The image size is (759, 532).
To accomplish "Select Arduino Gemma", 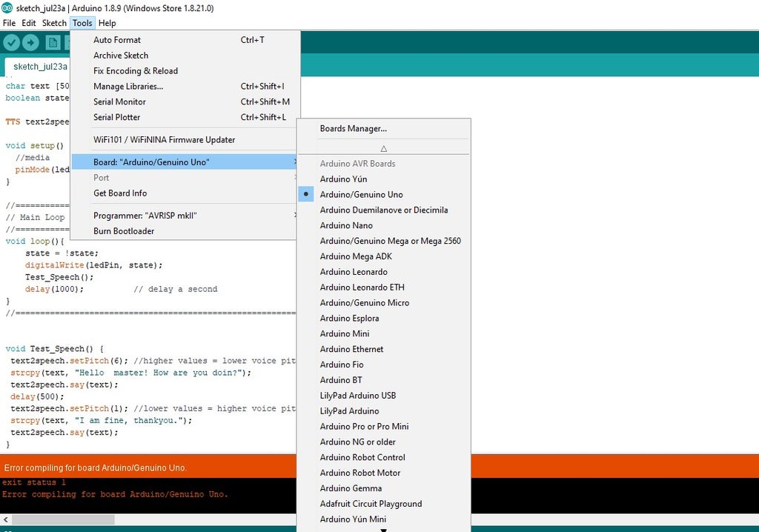I will [x=384, y=488].
